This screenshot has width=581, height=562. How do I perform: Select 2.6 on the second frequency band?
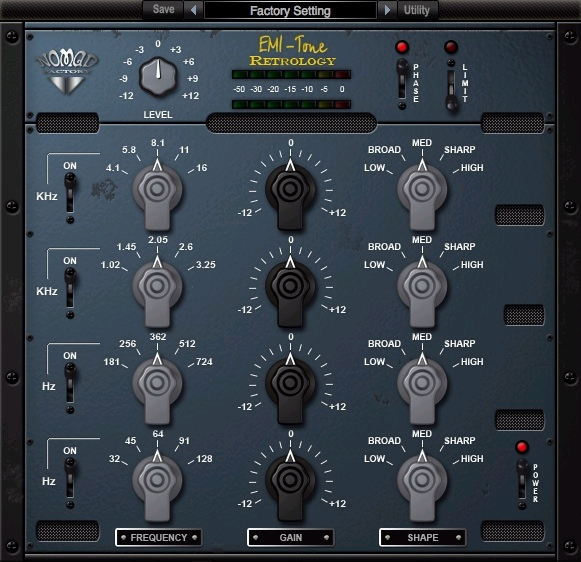(x=186, y=247)
